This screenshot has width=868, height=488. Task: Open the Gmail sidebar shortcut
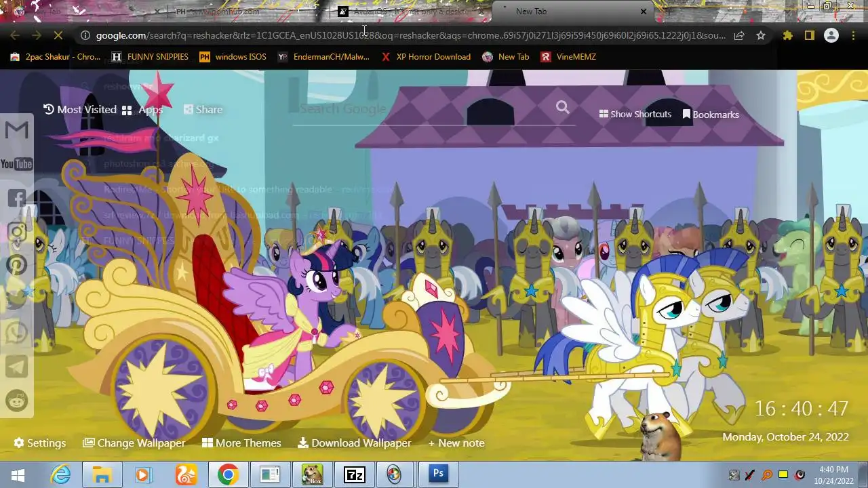17,129
